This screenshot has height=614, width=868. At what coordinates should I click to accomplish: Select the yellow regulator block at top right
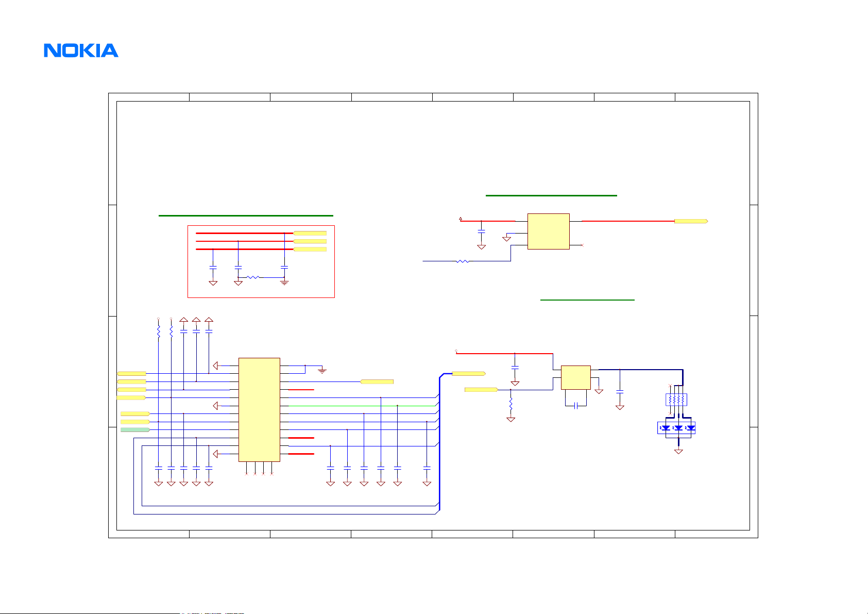point(548,231)
